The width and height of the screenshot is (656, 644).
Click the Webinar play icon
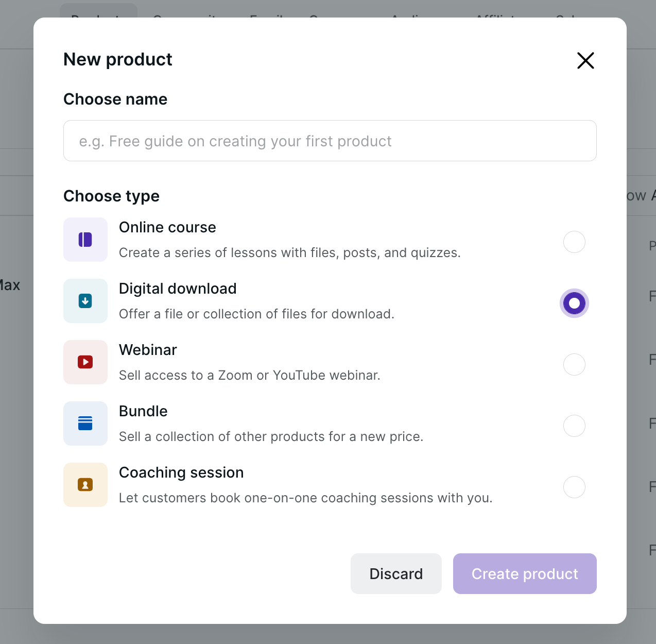tap(85, 362)
